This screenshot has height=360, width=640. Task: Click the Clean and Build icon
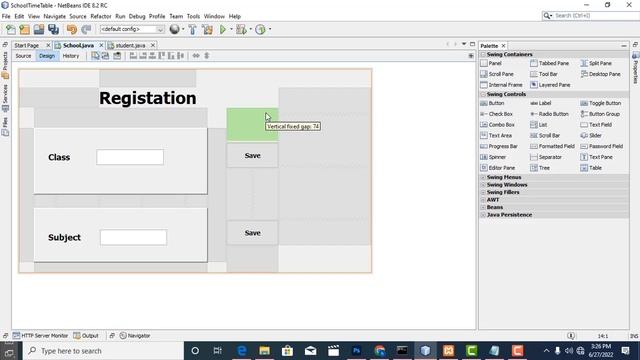point(207,29)
